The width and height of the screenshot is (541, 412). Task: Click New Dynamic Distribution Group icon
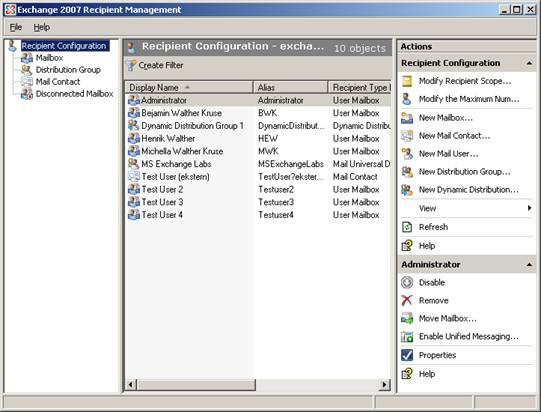407,189
